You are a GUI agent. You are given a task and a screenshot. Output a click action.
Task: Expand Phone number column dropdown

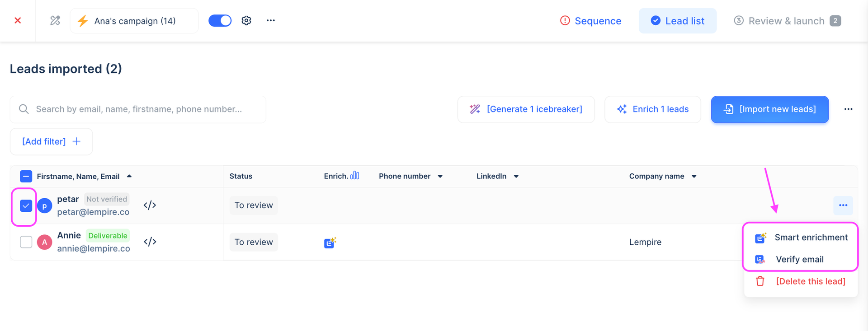coord(440,177)
